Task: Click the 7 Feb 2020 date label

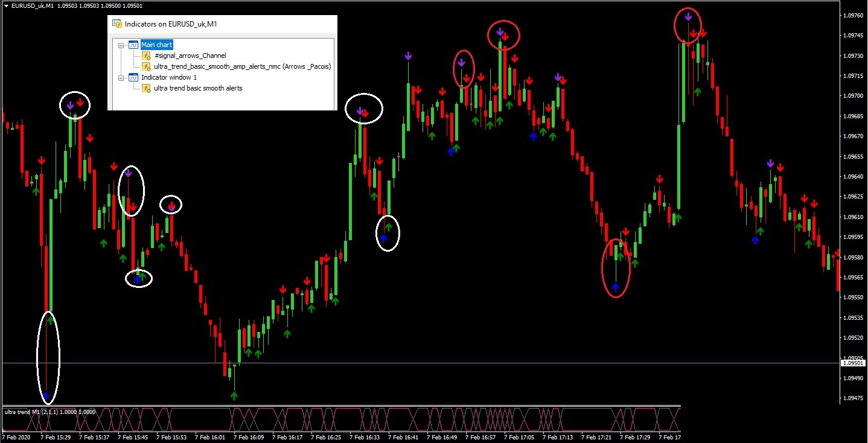Action: pyautogui.click(x=16, y=437)
